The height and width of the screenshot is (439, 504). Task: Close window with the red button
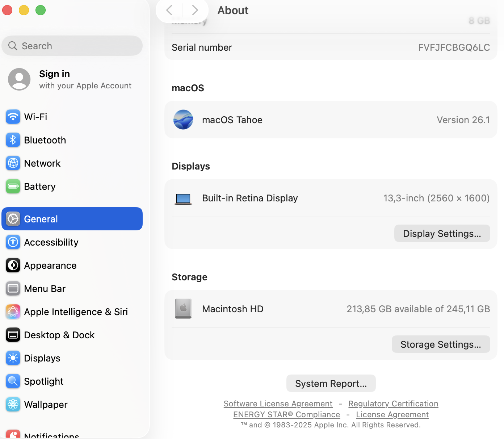point(7,10)
